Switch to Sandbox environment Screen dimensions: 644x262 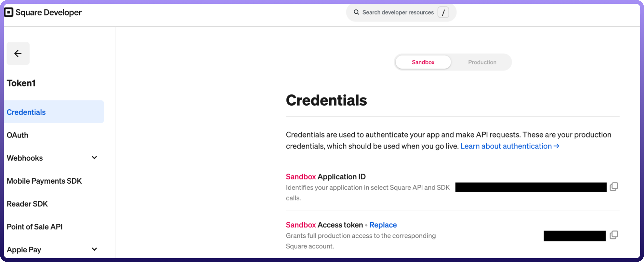[423, 62]
